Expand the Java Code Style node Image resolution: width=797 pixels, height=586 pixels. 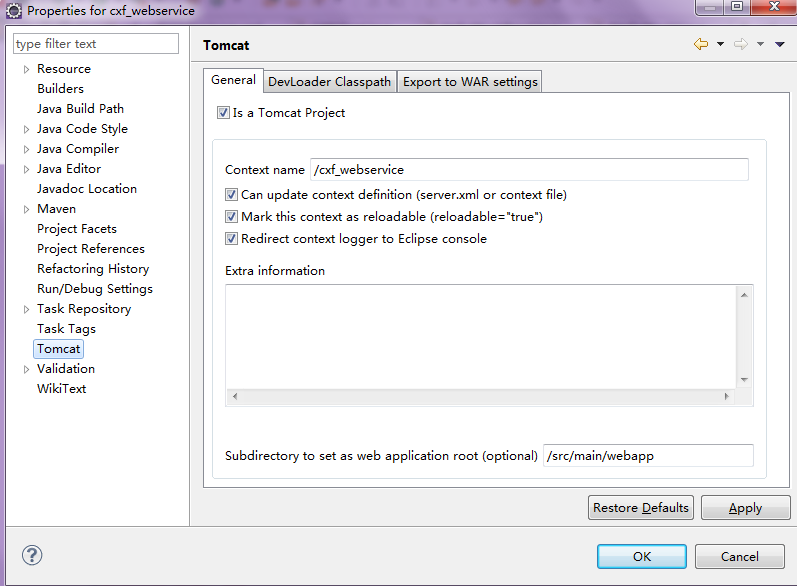[x=26, y=129]
